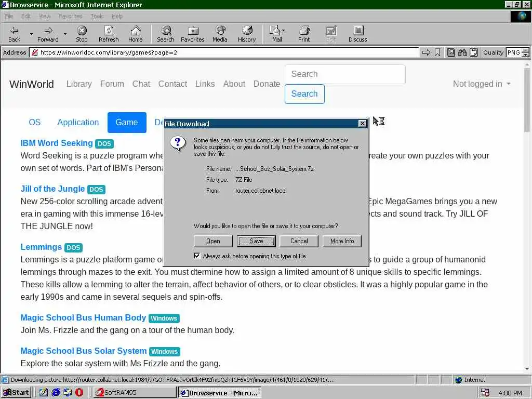Click the Back toolbar button
The image size is (532, 399).
[14, 34]
